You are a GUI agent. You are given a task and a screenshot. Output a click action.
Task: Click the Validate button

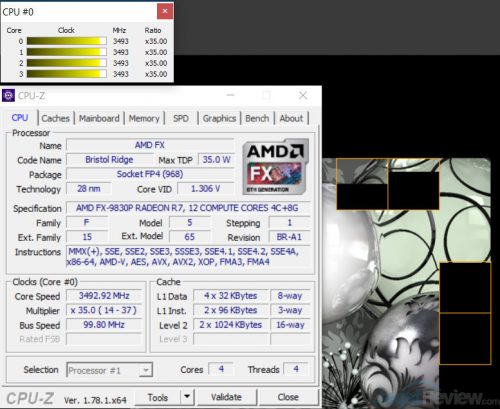[x=226, y=397]
